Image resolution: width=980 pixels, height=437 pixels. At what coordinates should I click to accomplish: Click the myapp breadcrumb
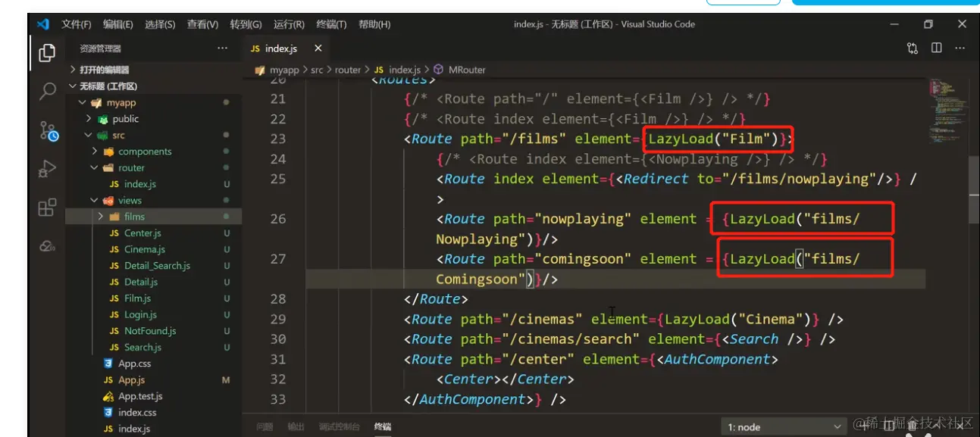tap(284, 70)
